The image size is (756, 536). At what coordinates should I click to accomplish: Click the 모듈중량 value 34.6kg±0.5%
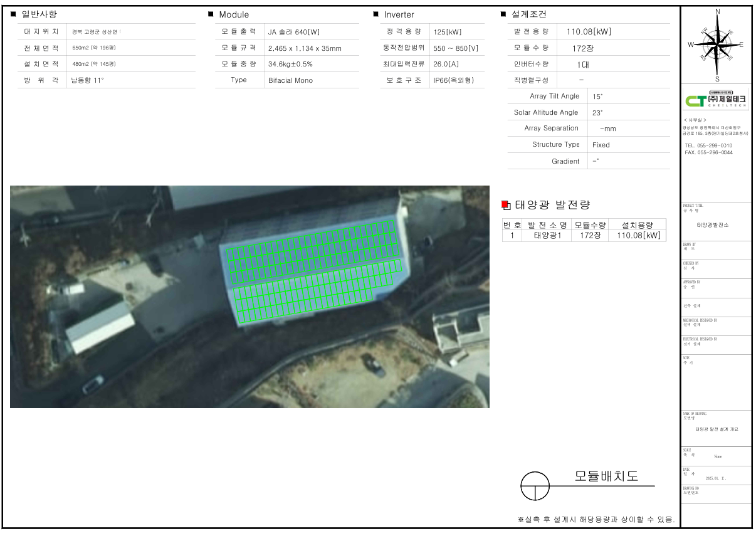pos(290,64)
